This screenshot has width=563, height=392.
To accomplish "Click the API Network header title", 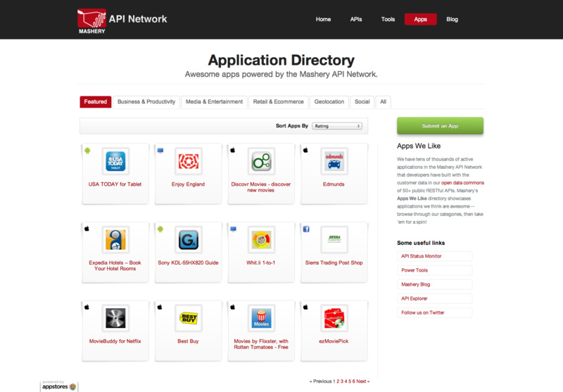I will coord(138,19).
